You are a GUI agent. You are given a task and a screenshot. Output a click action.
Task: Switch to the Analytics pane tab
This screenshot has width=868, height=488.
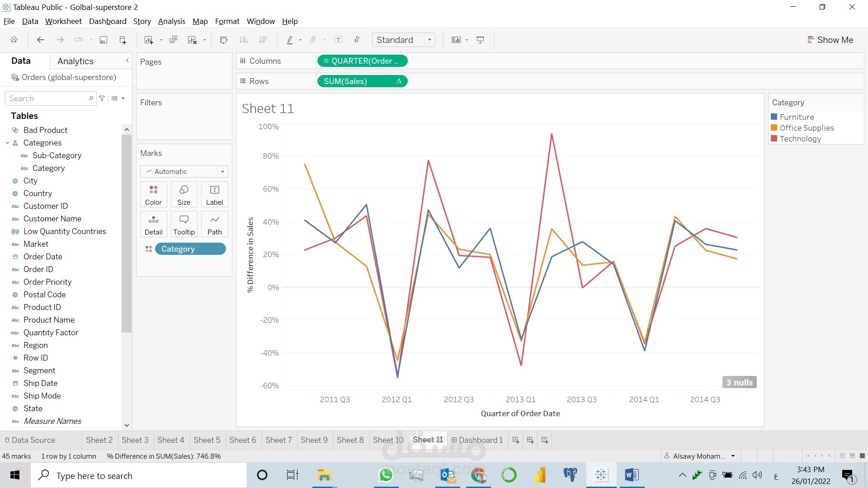click(x=75, y=61)
